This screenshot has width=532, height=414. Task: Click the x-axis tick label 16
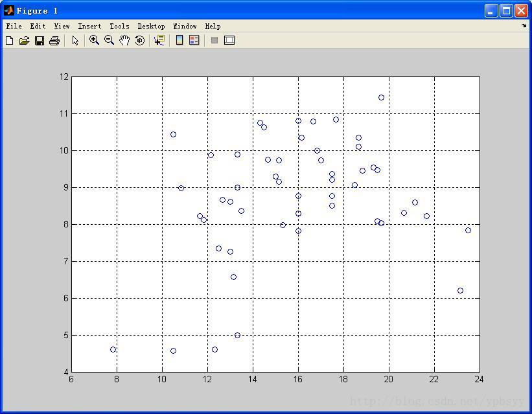pos(298,380)
